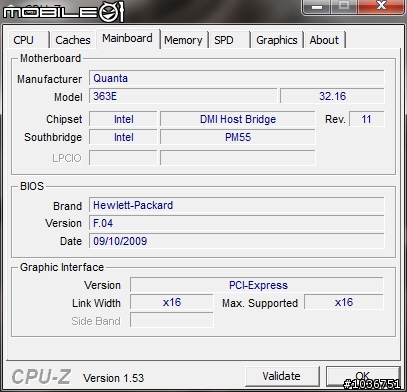Switch to the CPU tab
This screenshot has width=407, height=392.
pos(28,40)
